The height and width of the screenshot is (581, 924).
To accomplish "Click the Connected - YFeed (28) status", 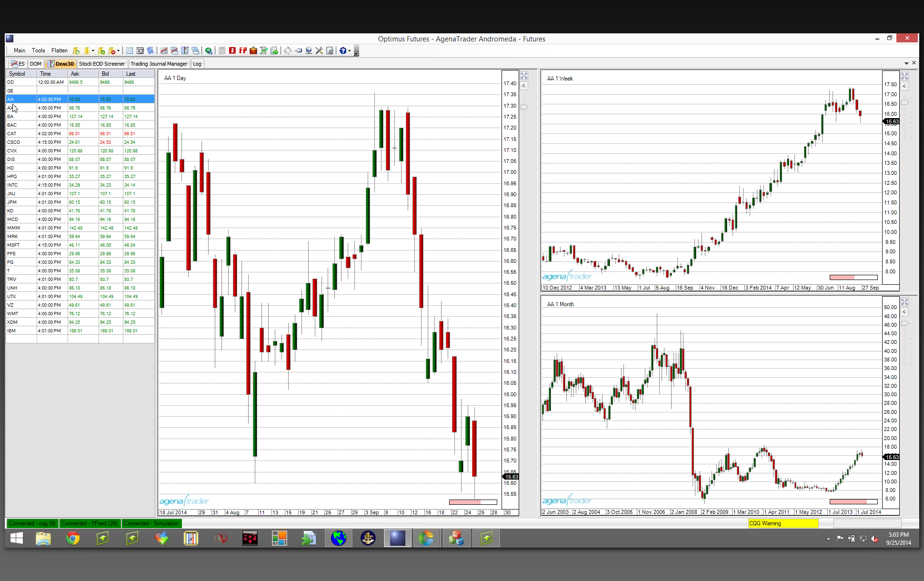I will pos(90,523).
